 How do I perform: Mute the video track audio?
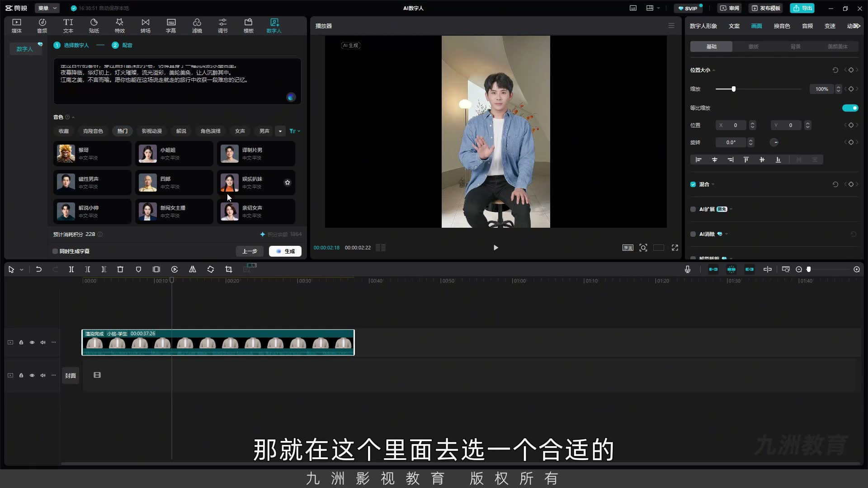click(43, 343)
